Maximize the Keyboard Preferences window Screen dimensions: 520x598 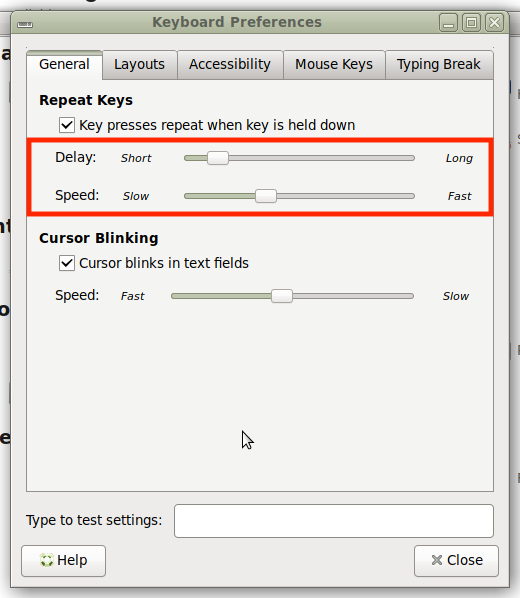tap(472, 23)
